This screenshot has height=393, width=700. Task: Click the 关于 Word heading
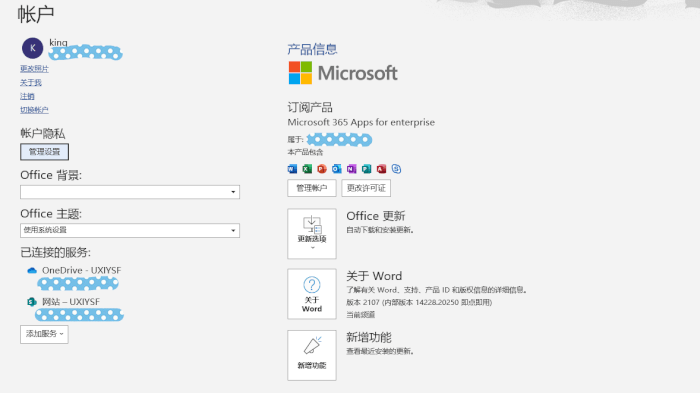374,276
